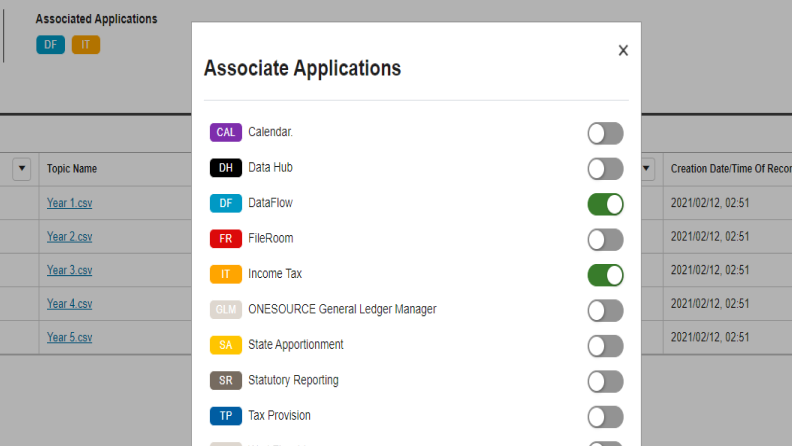The height and width of the screenshot is (446, 792).
Task: Click the red FR FileRoom badge
Action: 225,239
